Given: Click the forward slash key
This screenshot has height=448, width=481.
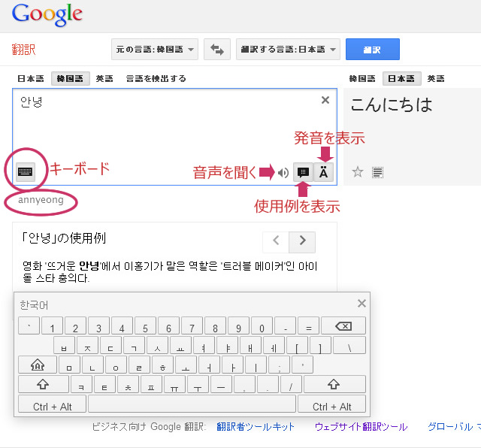Looking at the screenshot, I should pos(291,384).
